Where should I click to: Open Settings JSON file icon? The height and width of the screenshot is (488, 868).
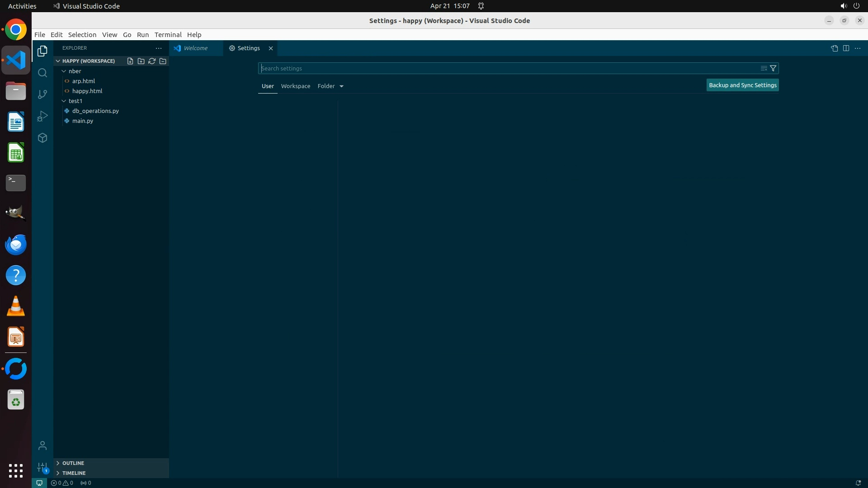(x=834, y=48)
